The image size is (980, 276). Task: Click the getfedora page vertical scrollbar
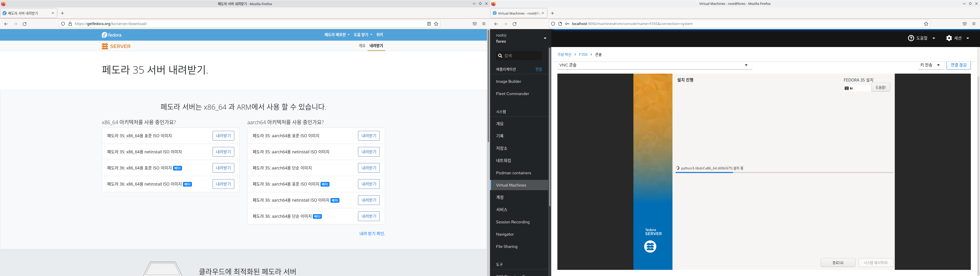[x=488, y=86]
